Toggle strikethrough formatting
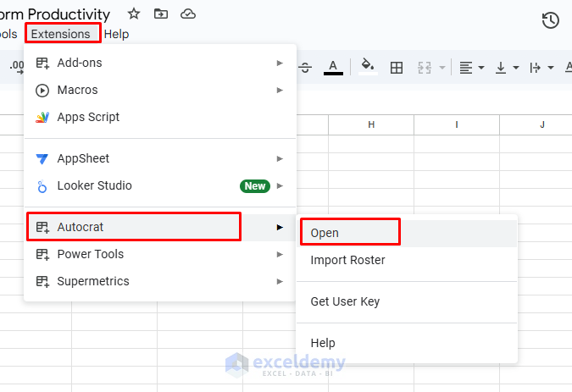The height and width of the screenshot is (392, 572). [x=305, y=67]
